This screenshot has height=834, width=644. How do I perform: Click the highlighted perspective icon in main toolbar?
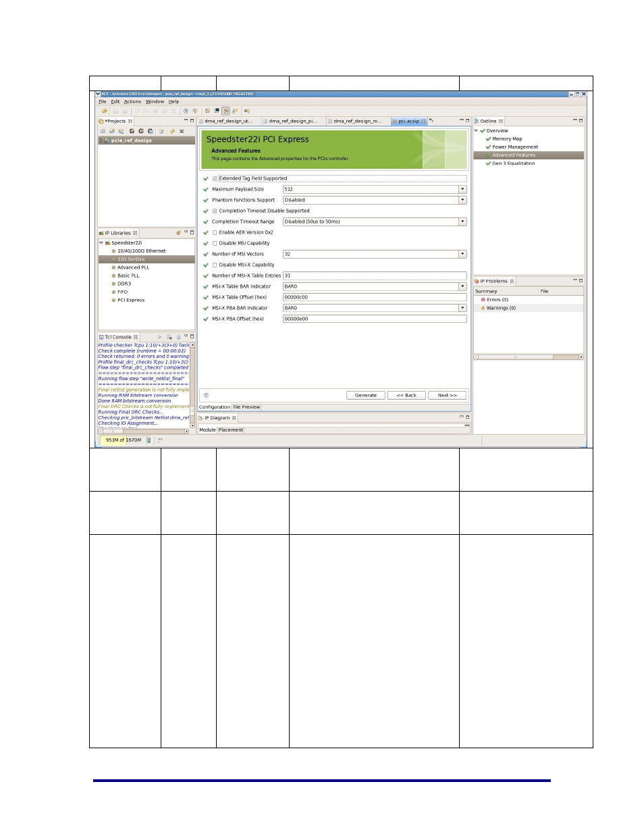click(226, 111)
